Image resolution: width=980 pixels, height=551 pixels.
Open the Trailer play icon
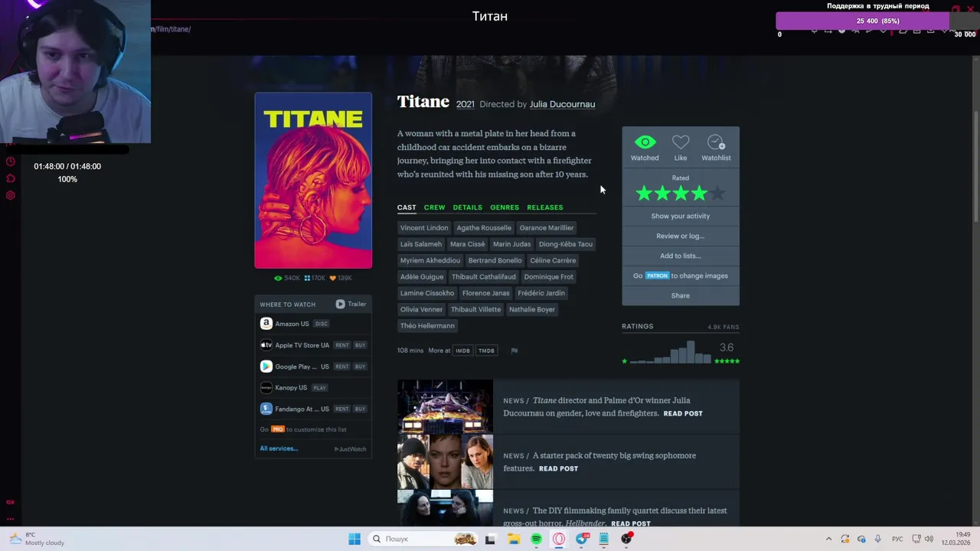click(340, 304)
